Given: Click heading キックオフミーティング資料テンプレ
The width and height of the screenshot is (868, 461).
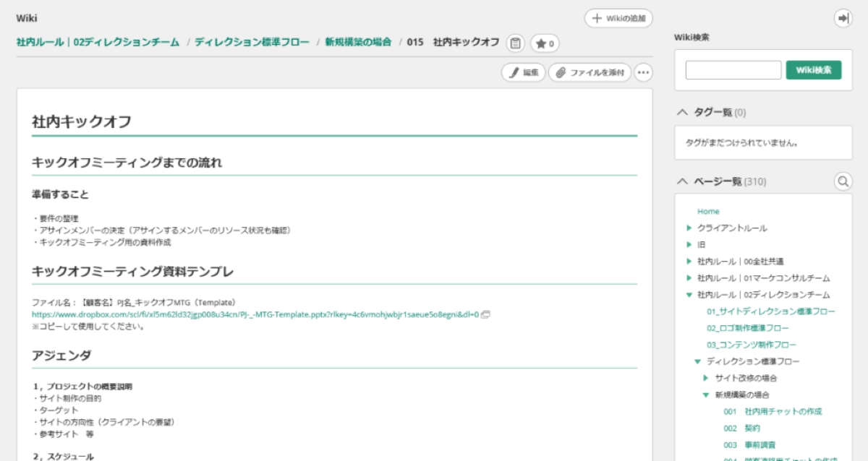Looking at the screenshot, I should click(133, 272).
